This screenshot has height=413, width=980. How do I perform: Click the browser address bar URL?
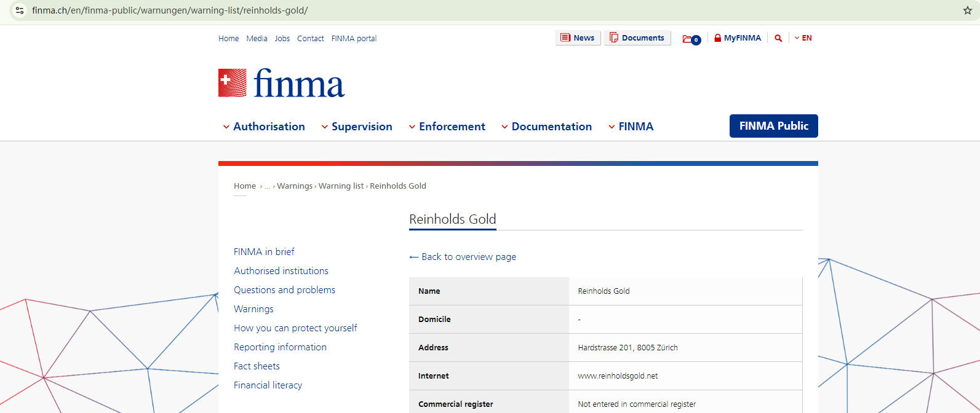[x=170, y=10]
